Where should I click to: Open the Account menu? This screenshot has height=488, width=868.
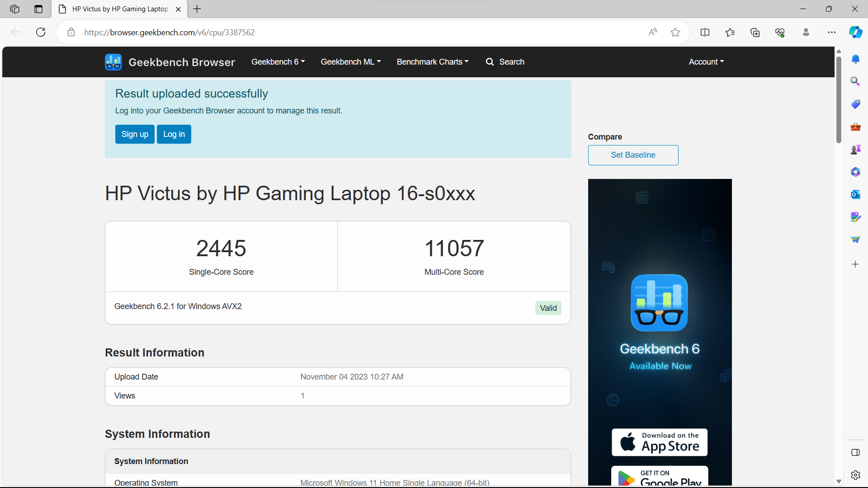click(706, 62)
